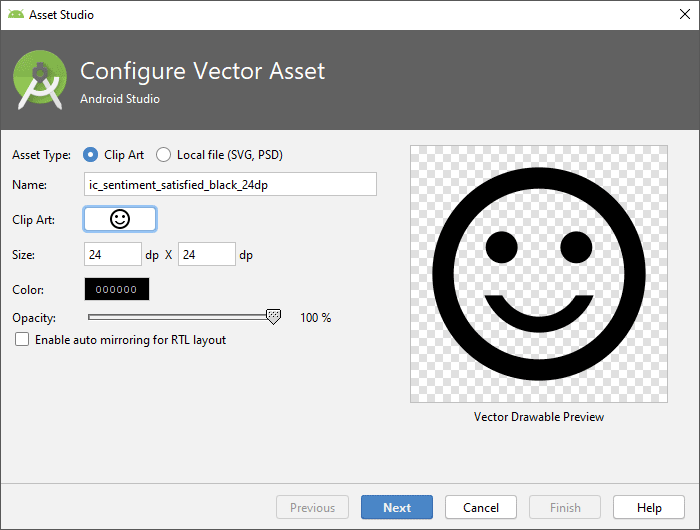Select the Clip Art asset type

pyautogui.click(x=91, y=155)
